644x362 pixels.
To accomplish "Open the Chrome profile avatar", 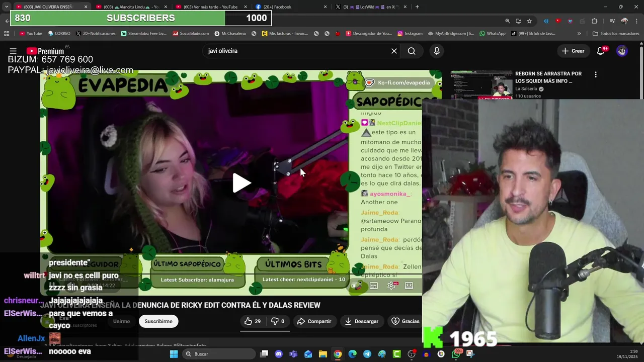I will 624,21.
